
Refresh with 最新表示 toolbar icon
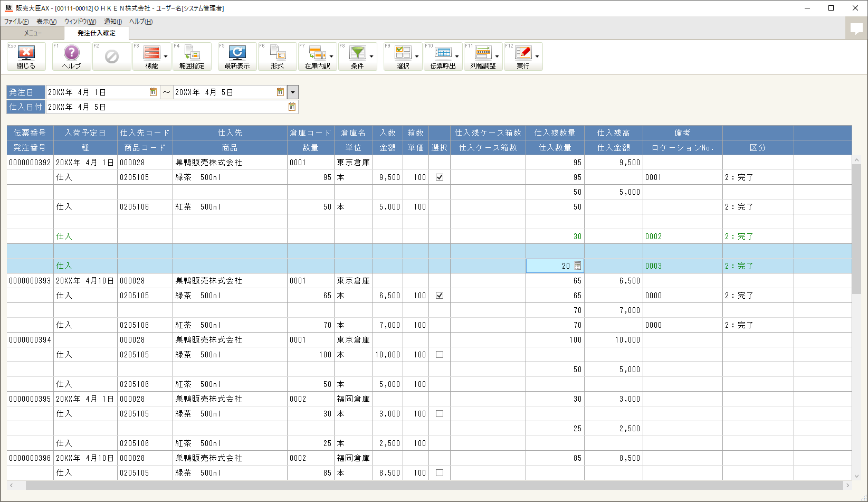pos(237,56)
